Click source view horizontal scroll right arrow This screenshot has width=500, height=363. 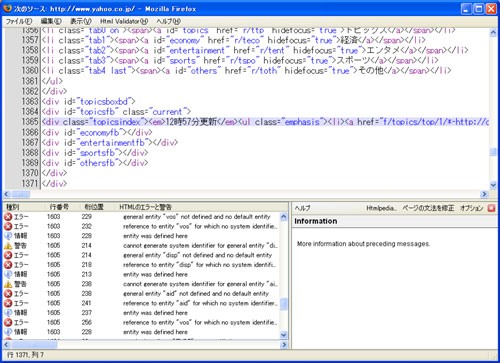[x=484, y=194]
